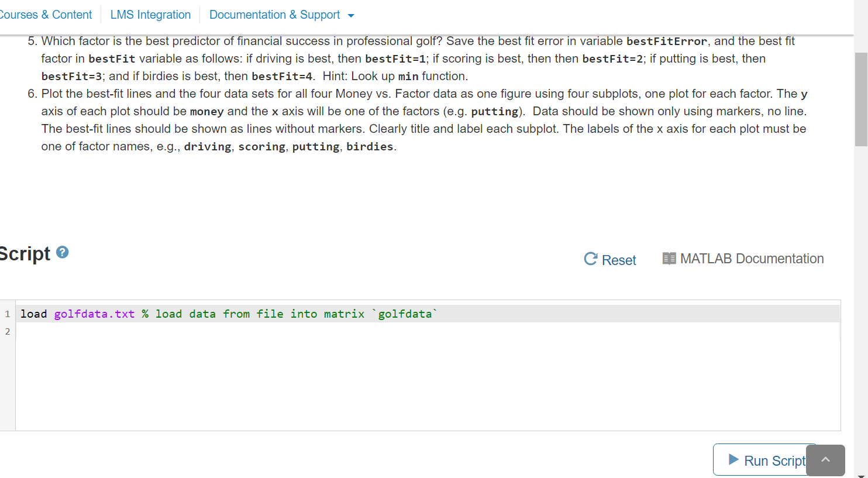The width and height of the screenshot is (868, 478).
Task: Expand the support options under Documentation & Support
Action: (x=275, y=15)
